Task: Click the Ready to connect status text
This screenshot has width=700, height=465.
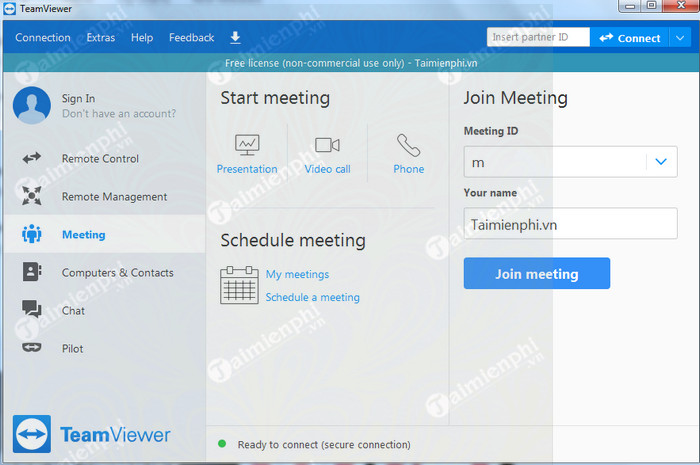Action: coord(324,444)
